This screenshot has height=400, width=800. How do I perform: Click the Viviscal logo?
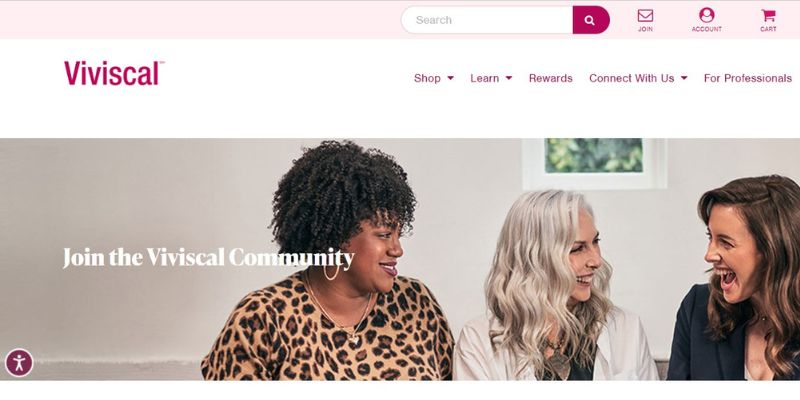coord(114,73)
